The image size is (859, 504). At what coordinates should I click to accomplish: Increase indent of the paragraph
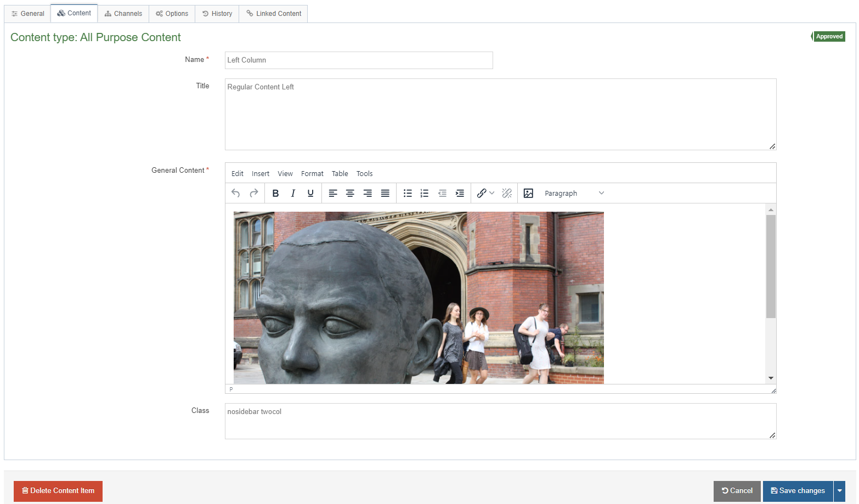click(x=460, y=193)
